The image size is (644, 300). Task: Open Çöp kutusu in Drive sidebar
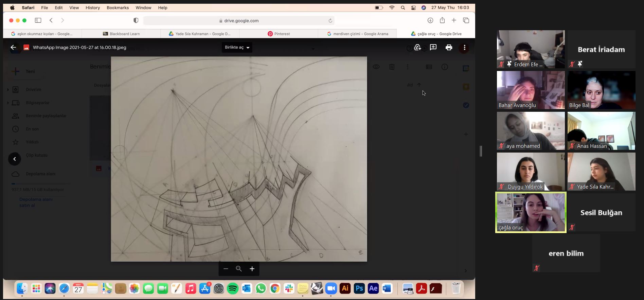(37, 155)
